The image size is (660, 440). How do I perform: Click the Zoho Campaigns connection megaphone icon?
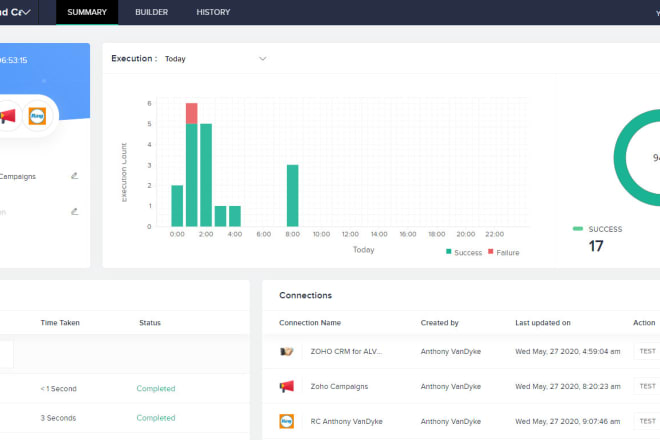point(287,386)
